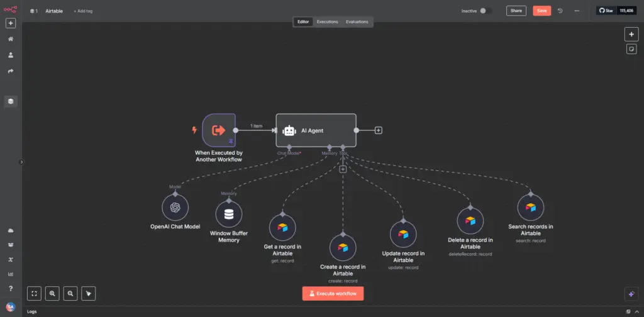Click the lightning trigger icon beside the start node

195,130
